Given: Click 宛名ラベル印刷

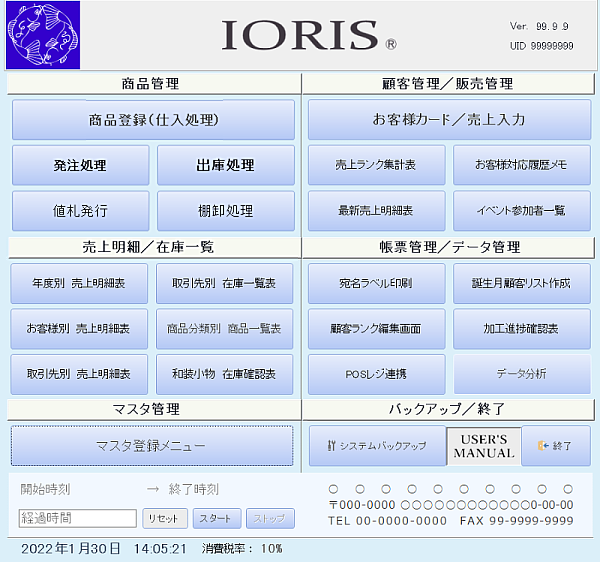Looking at the screenshot, I should [377, 283].
